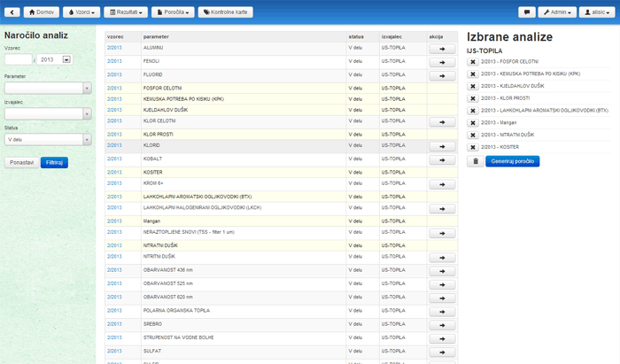Go back with the left arrow button
Screen dimensions: 620x364
[12, 12]
